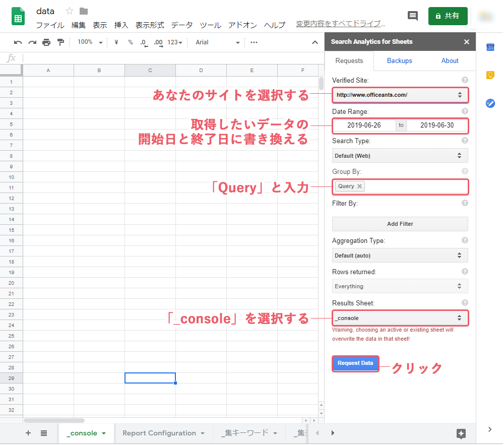Click the help icon next to Filter By
This screenshot has width=504, height=445.
point(465,203)
